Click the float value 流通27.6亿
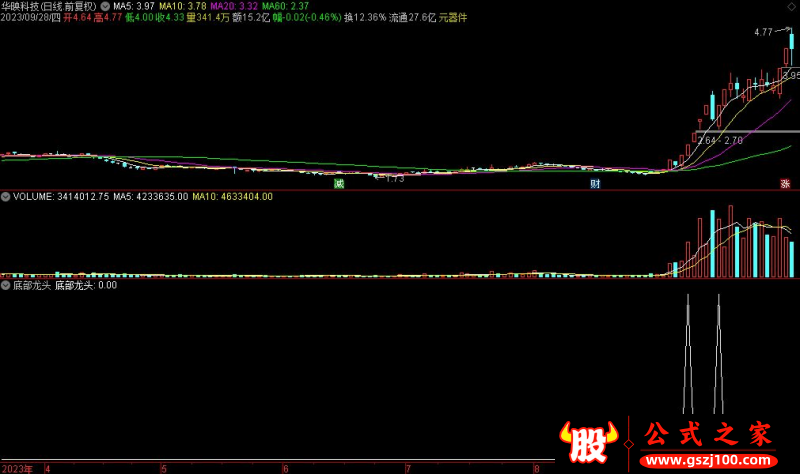The image size is (800, 474). coord(412,17)
